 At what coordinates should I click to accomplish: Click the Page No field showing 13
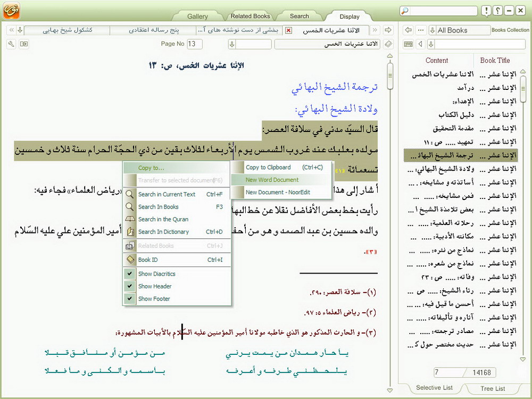[195, 44]
